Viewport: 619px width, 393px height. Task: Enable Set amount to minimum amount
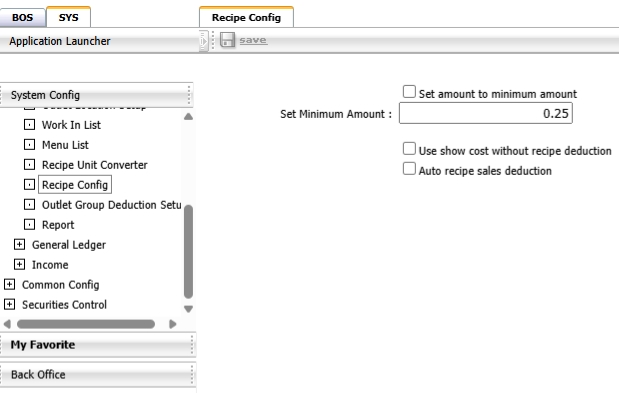[x=409, y=92]
